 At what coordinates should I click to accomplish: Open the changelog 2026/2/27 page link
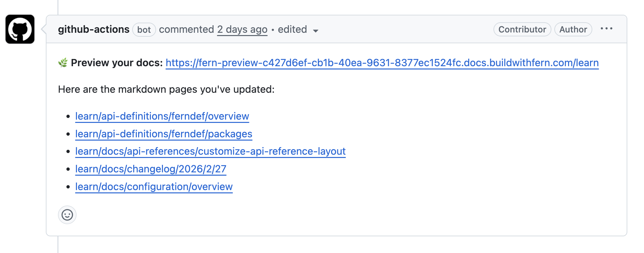[x=151, y=169]
